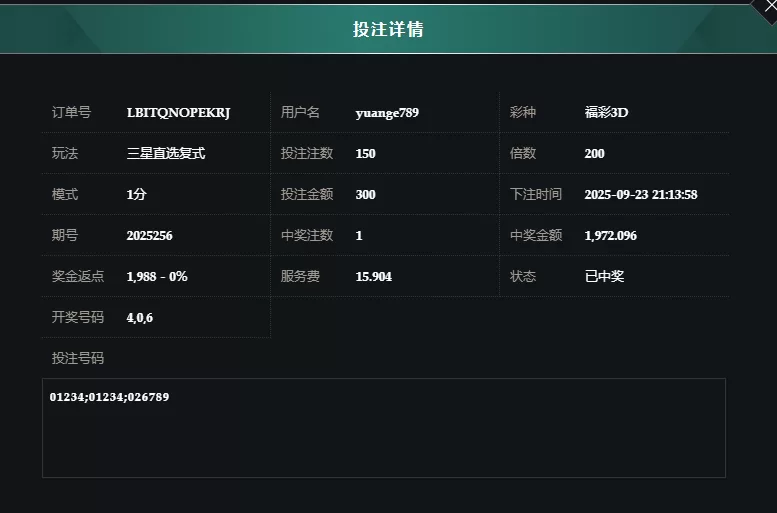This screenshot has height=513, width=777.
Task: Click the status value 已中奖
Action: (x=604, y=276)
